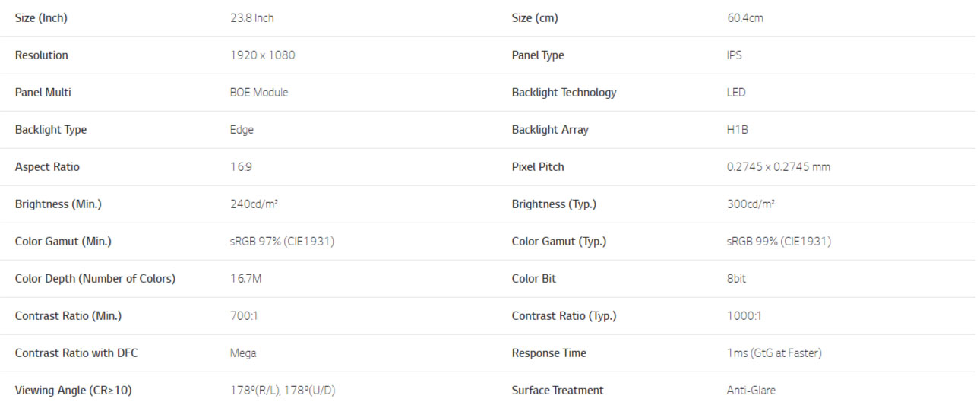This screenshot has width=980, height=408.
Task: Click the Brightness (Typ.) label
Action: pos(554,204)
